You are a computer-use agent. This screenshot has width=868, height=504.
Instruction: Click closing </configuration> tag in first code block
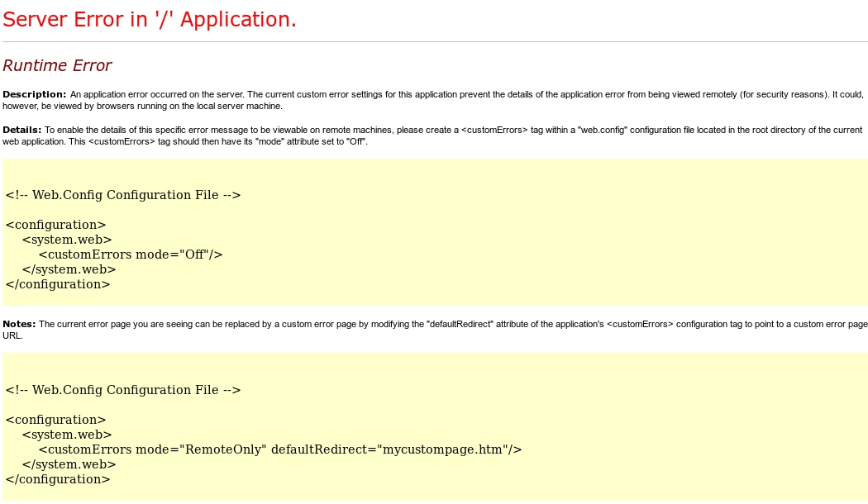pos(57,284)
